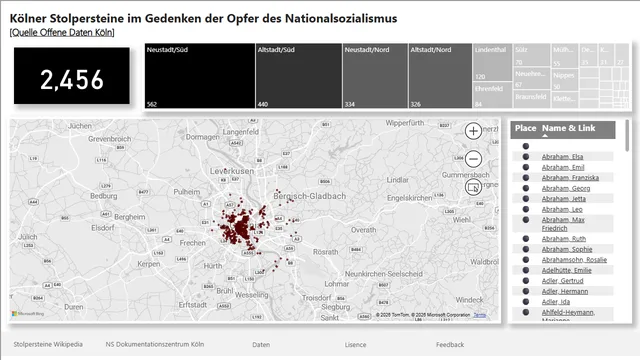The height and width of the screenshot is (360, 640).
Task: Click the Place column header
Action: click(525, 128)
